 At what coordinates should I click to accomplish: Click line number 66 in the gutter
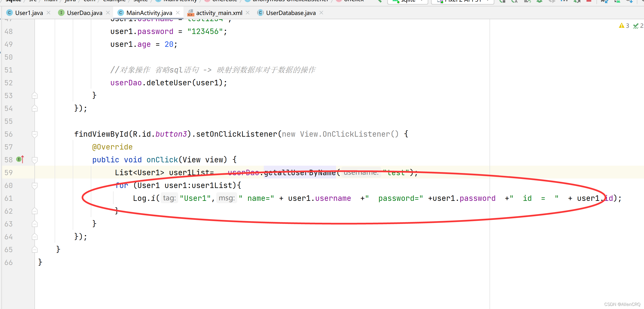point(9,262)
